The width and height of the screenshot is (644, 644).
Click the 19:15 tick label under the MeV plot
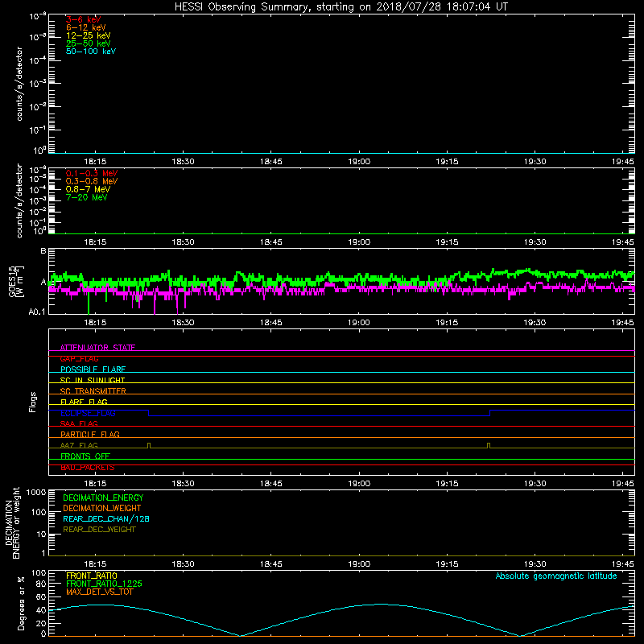coord(447,242)
